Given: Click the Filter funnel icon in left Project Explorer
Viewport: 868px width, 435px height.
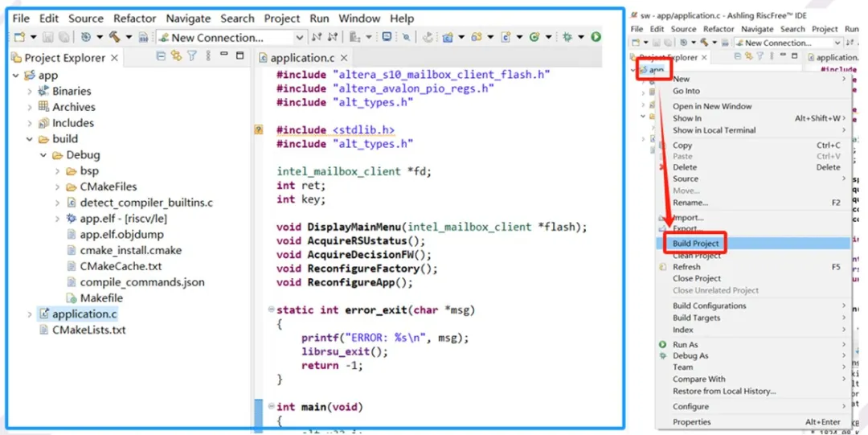Looking at the screenshot, I should [192, 56].
